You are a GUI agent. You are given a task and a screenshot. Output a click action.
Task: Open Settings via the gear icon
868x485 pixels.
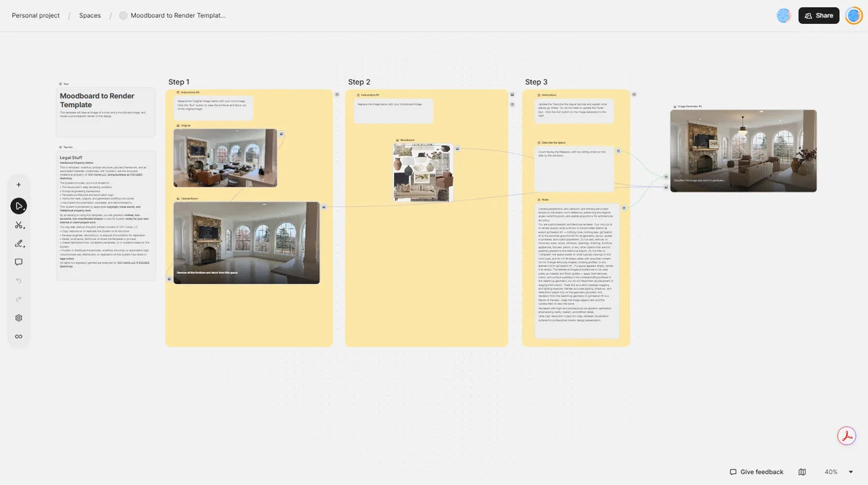(18, 317)
